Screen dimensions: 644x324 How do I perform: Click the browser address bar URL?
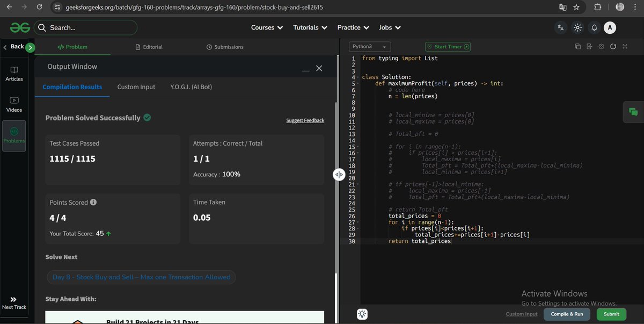click(x=194, y=8)
